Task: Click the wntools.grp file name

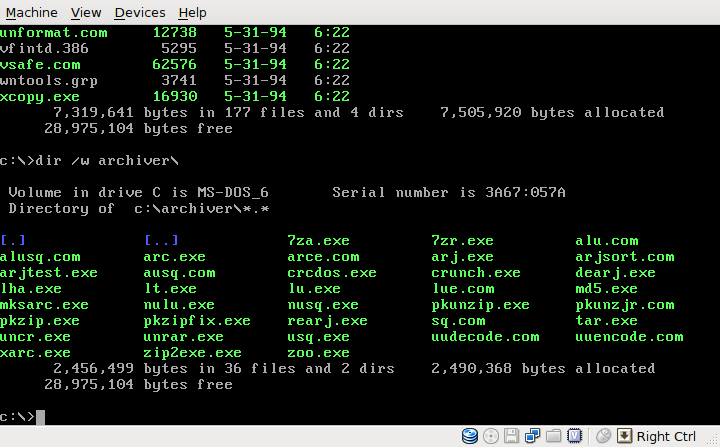Action: pos(49,81)
